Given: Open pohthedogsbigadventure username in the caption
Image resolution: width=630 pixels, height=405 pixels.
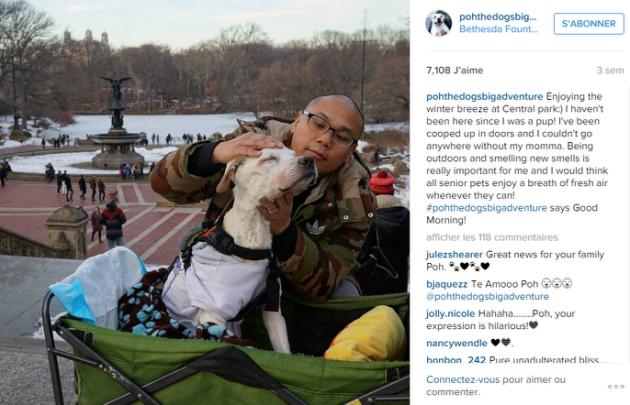Looking at the screenshot, I should (x=485, y=97).
